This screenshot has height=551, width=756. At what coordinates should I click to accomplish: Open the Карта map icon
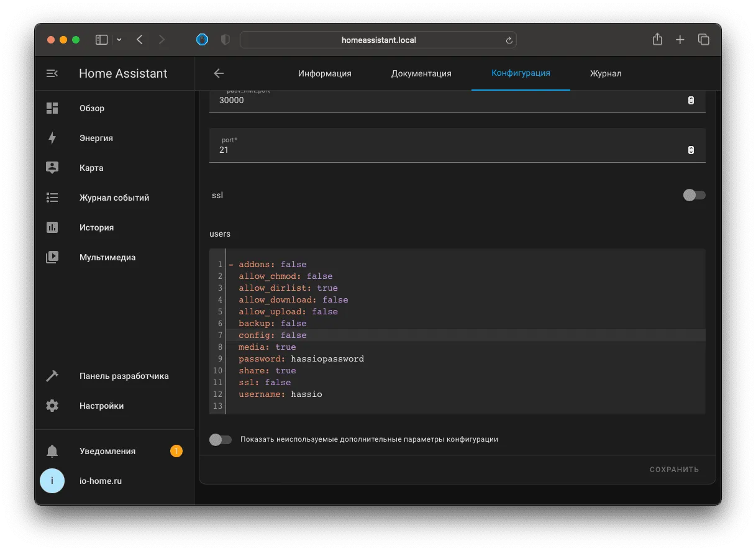pos(52,168)
